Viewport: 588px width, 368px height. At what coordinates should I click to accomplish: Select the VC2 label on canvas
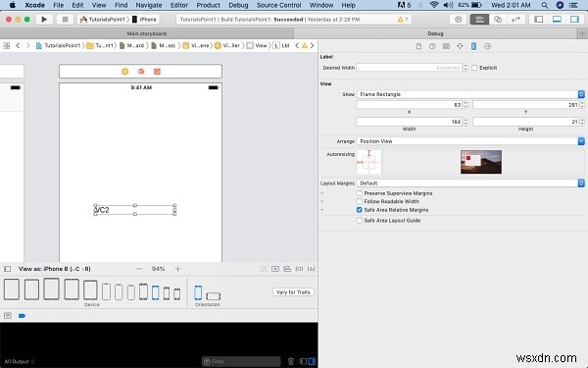click(134, 210)
